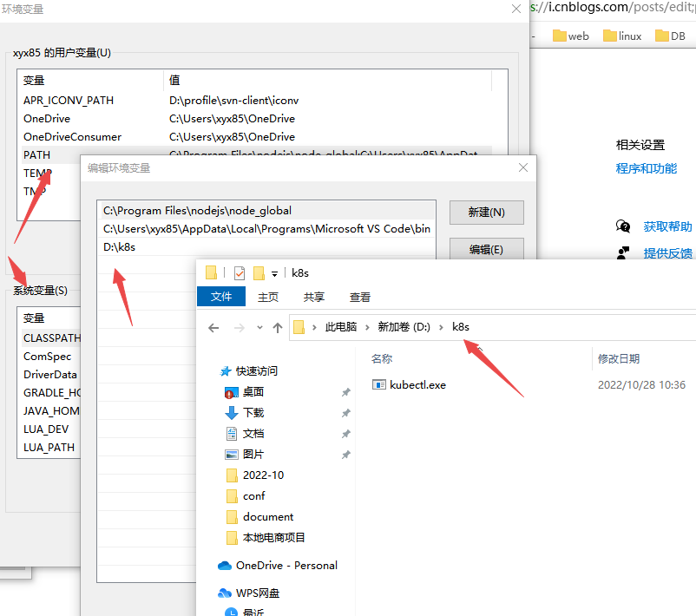
Task: Sort files by 修改日期 column
Action: tap(619, 358)
